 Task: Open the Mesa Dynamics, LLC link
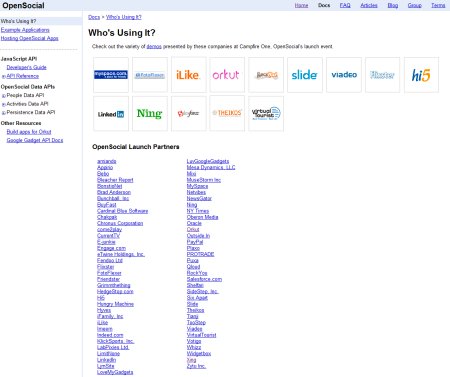click(x=211, y=167)
